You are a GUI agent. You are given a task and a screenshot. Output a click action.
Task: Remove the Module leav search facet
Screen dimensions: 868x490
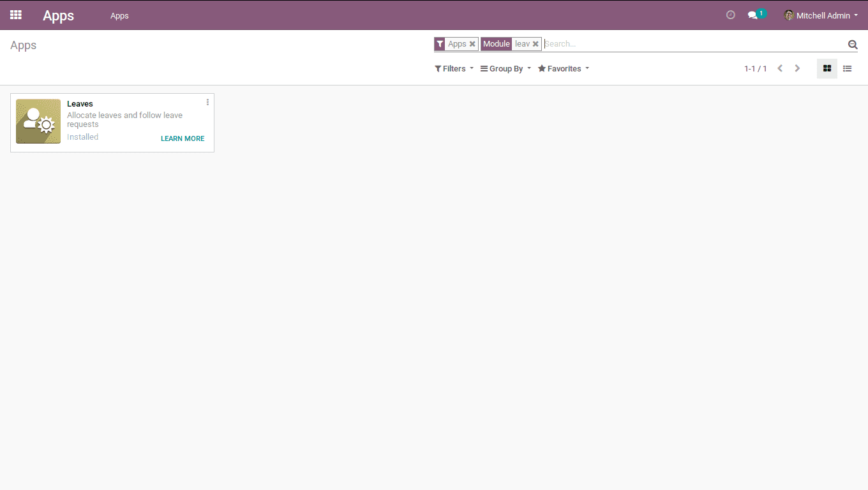coord(535,44)
